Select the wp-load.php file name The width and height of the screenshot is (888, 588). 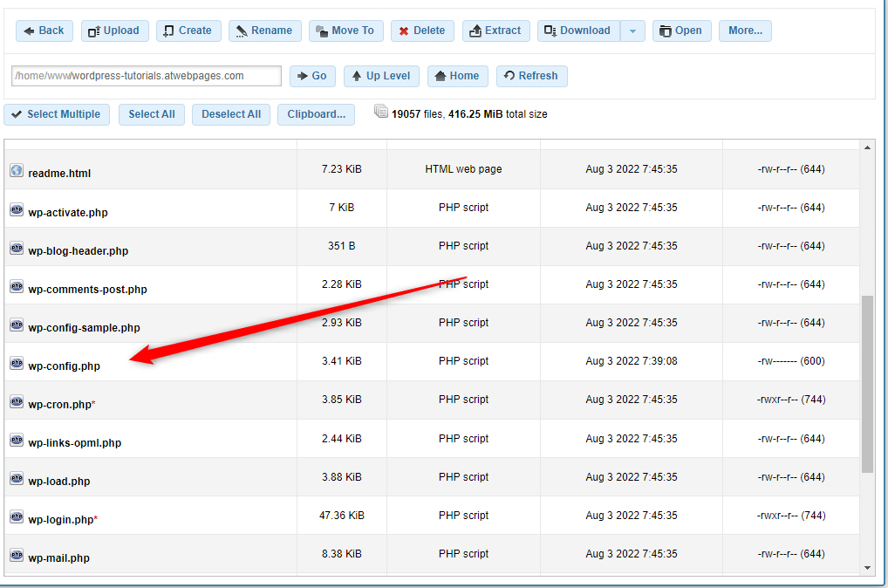tap(59, 482)
